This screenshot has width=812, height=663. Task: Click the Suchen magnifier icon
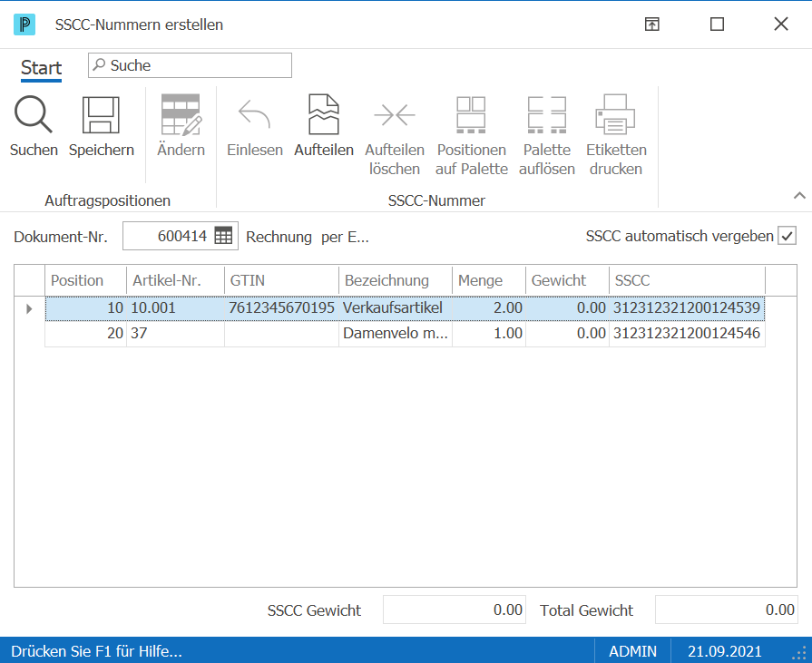(34, 114)
